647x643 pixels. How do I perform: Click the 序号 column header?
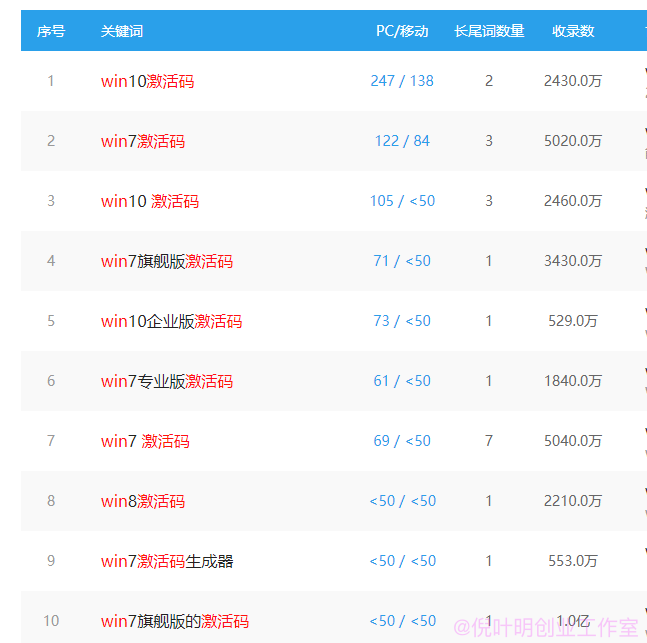pyautogui.click(x=51, y=31)
